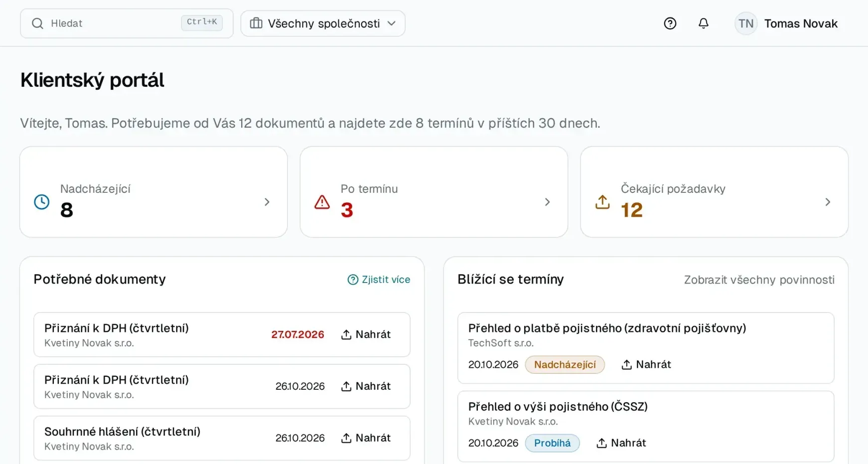Click the Souhrnné hlášení (čtvrtletní) title
Image resolution: width=868 pixels, height=464 pixels.
coord(123,432)
